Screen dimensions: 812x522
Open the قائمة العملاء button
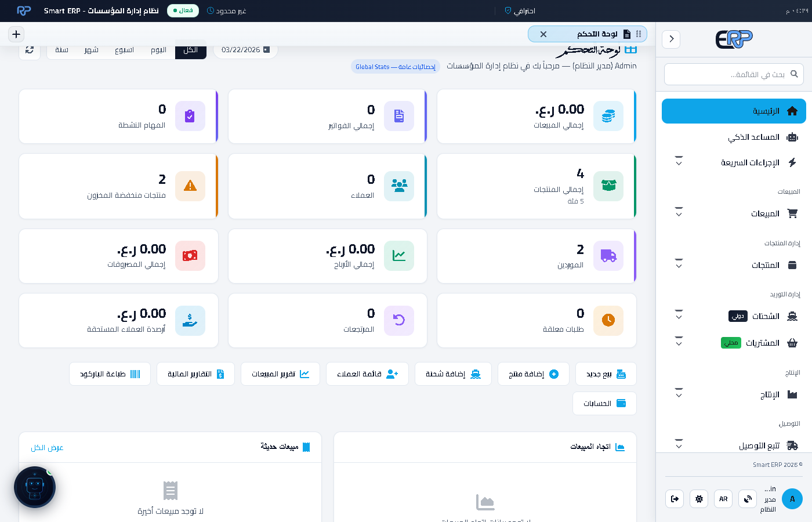[368, 374]
